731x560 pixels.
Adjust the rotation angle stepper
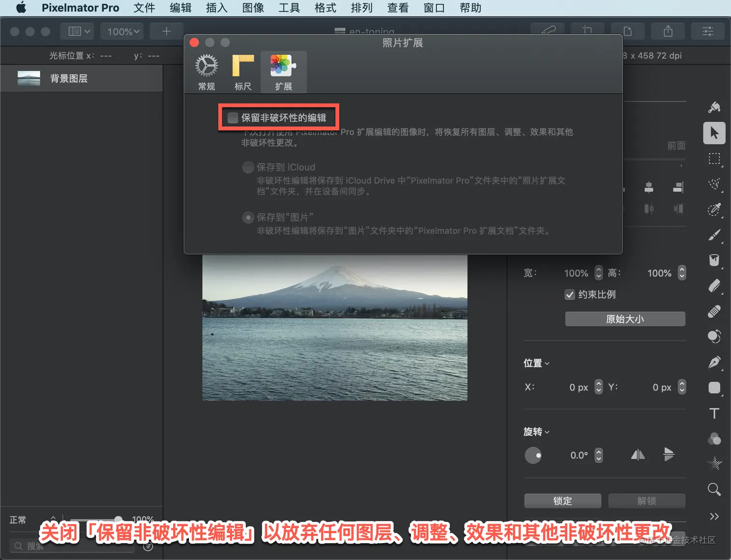pos(599,455)
